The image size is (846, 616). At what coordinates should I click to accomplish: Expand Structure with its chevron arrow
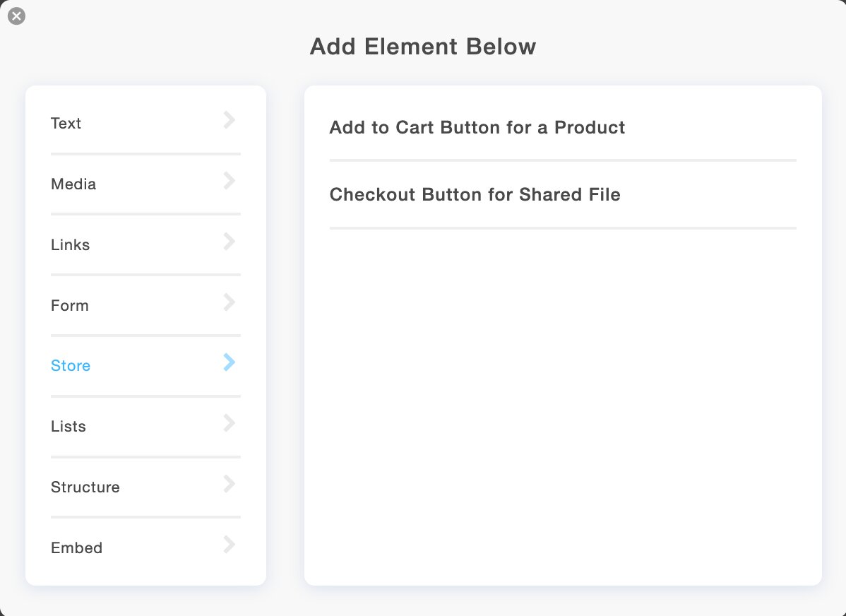(x=230, y=484)
